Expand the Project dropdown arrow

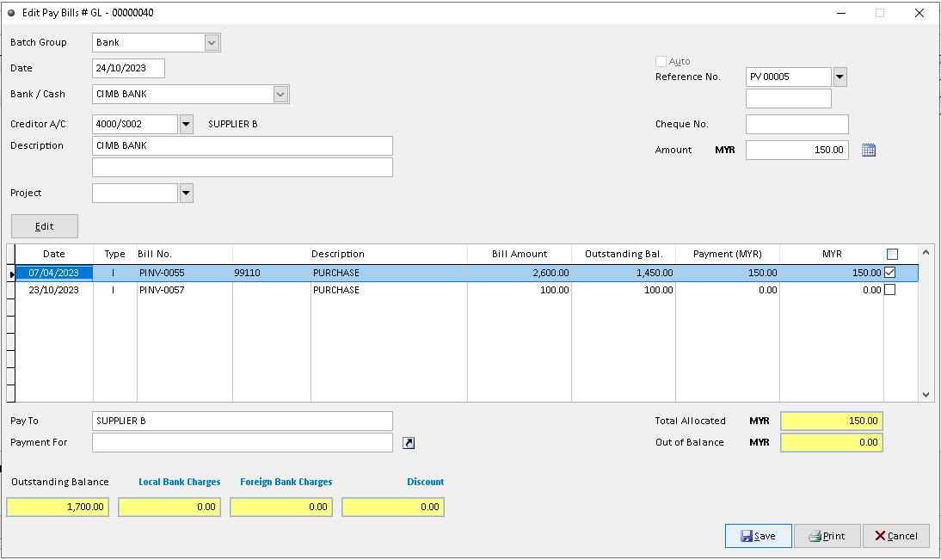187,194
